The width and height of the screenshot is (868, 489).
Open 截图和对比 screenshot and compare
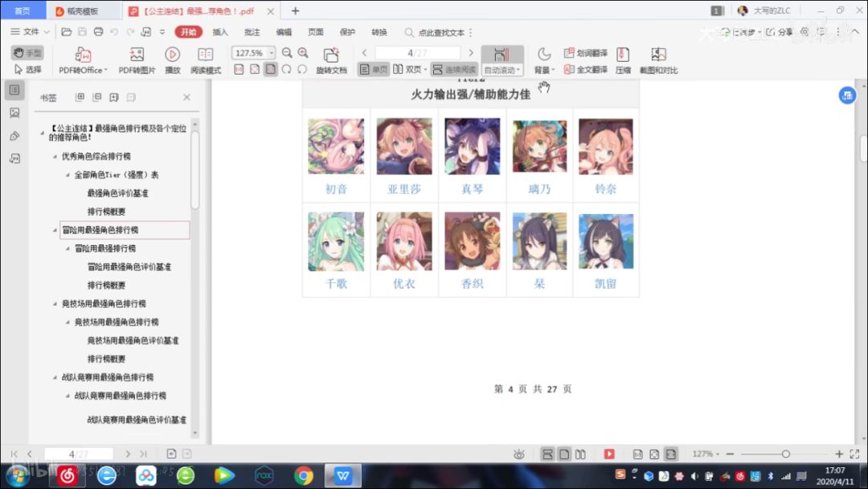(658, 60)
